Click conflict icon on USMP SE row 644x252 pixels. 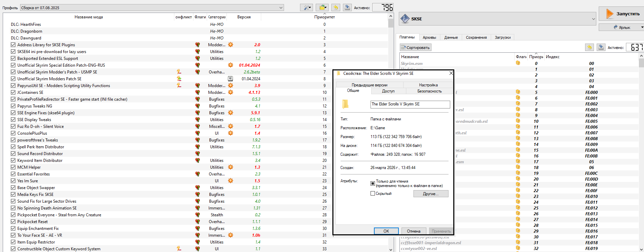click(x=179, y=72)
